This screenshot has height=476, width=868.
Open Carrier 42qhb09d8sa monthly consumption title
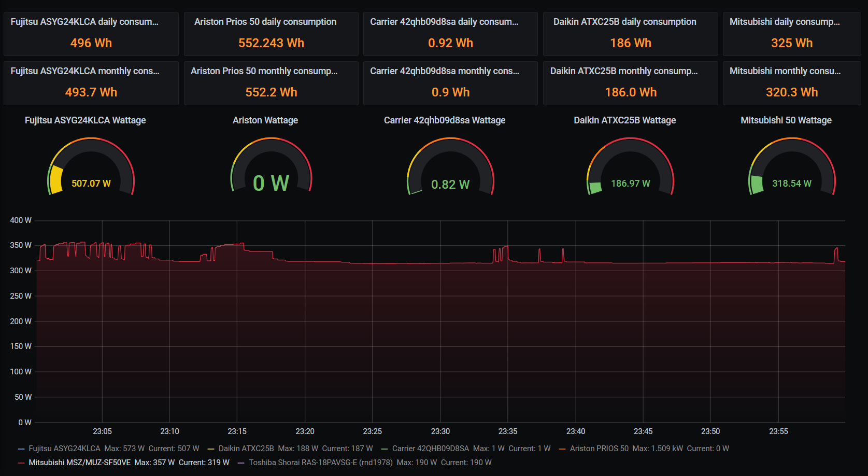point(445,71)
